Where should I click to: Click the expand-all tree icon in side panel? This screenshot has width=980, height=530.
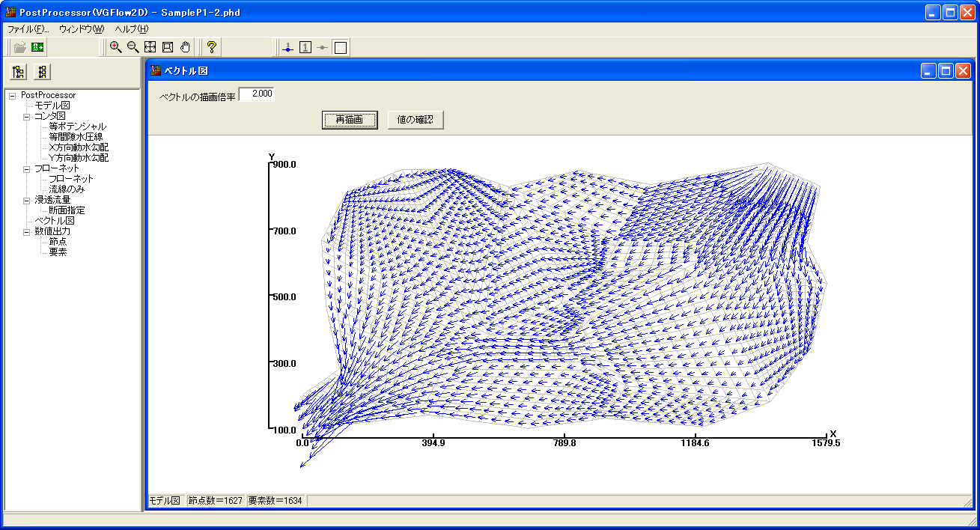tap(19, 72)
